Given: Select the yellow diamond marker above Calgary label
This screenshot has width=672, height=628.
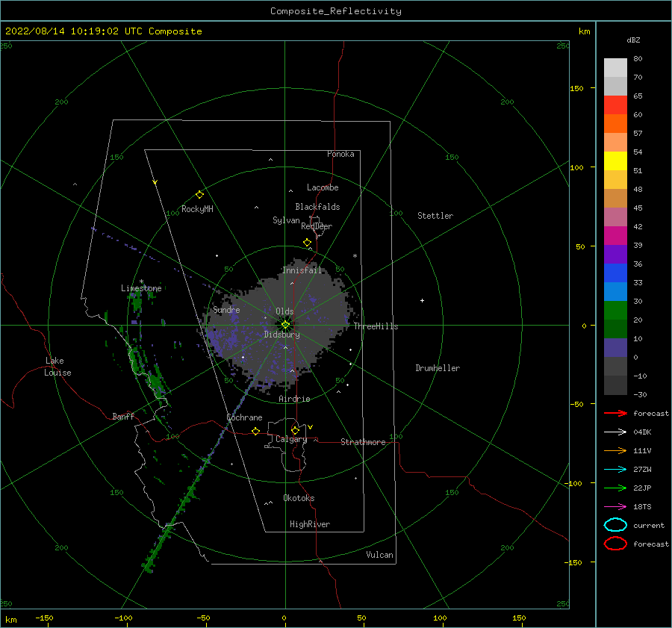Looking at the screenshot, I should click(295, 430).
